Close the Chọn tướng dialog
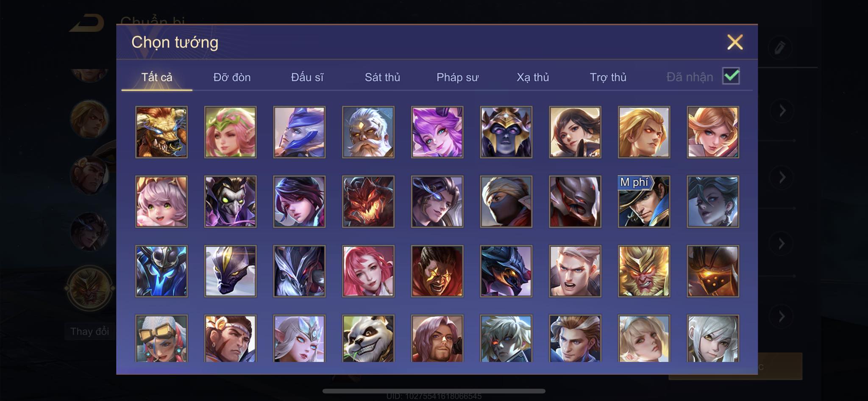The width and height of the screenshot is (868, 401). [735, 42]
